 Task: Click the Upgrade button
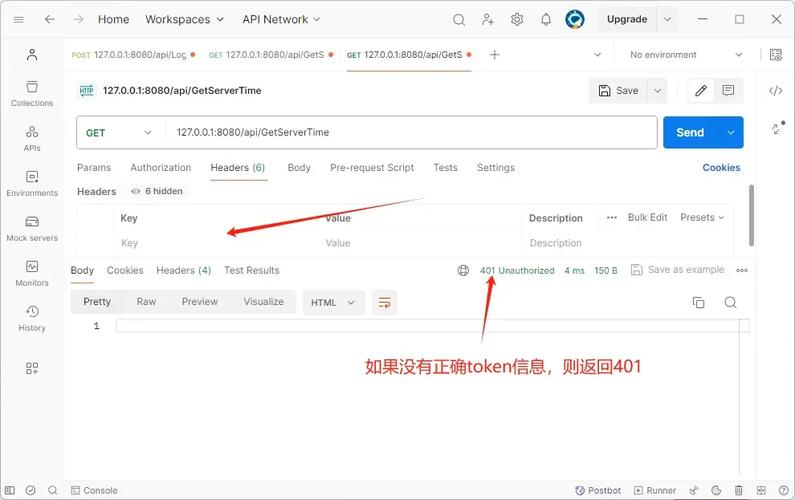pos(627,20)
